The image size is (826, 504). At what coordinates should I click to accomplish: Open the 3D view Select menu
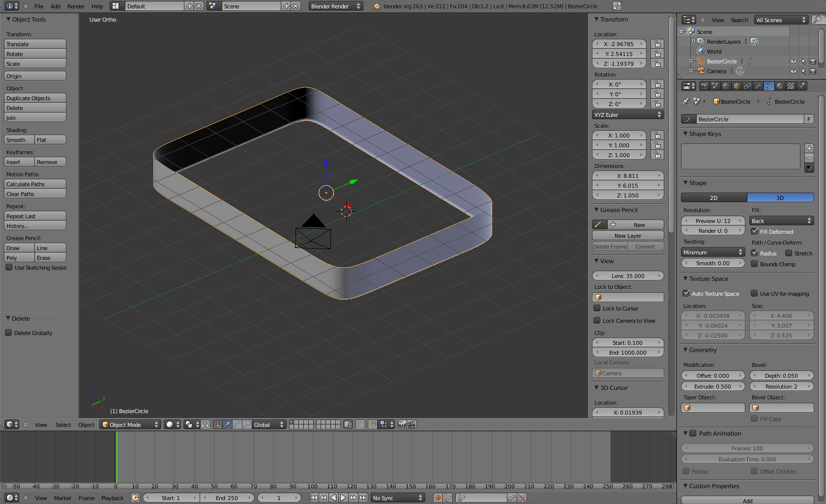click(x=63, y=425)
